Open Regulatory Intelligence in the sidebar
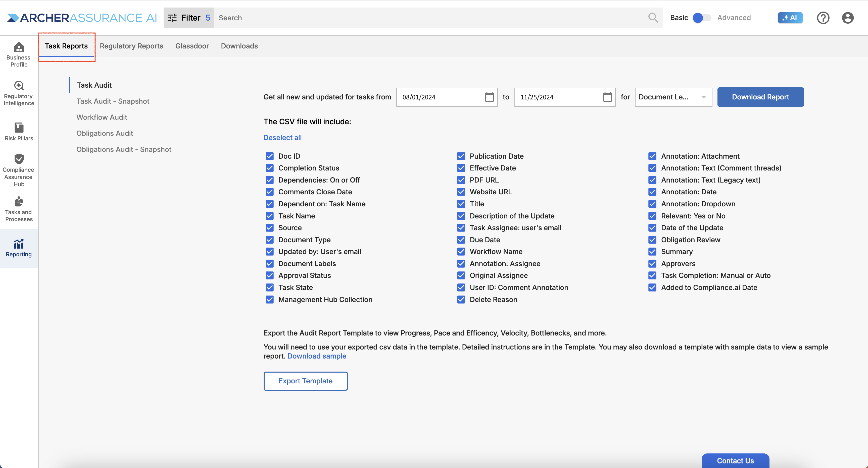This screenshot has width=868, height=468. pos(19,93)
